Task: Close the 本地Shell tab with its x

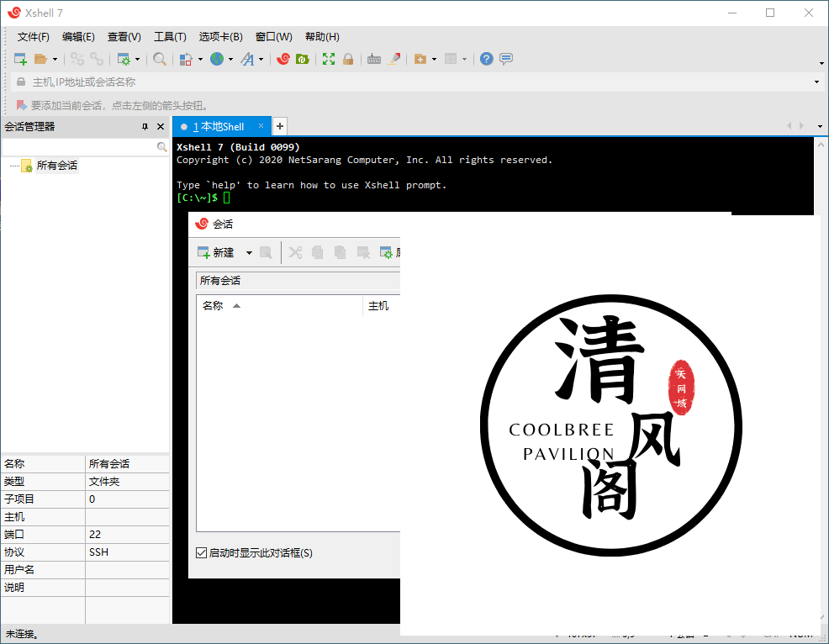Action: 261,126
